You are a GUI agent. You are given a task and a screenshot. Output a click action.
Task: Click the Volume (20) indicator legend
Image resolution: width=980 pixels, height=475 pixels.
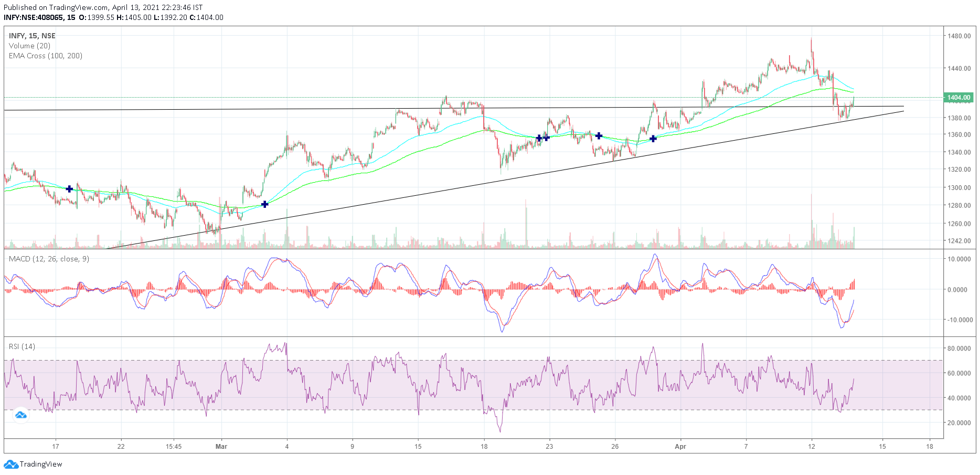point(29,46)
